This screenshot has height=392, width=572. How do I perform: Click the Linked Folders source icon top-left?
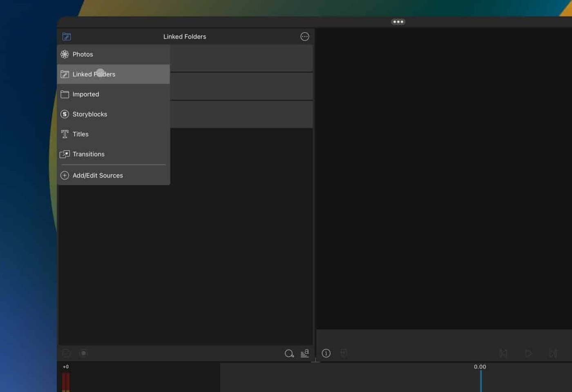point(67,36)
